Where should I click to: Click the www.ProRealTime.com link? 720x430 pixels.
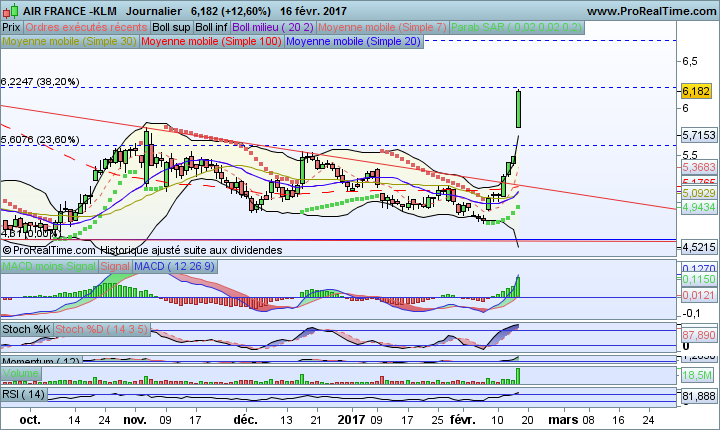coord(652,11)
